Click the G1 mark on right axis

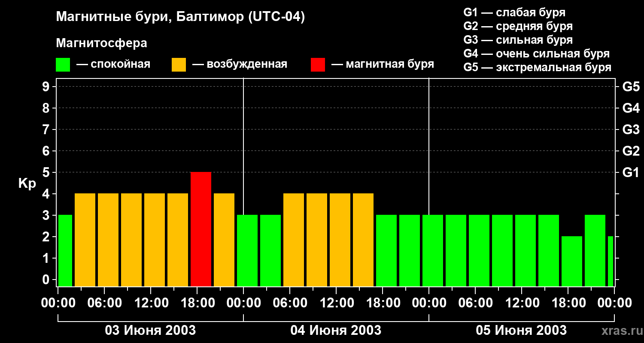tap(631, 173)
